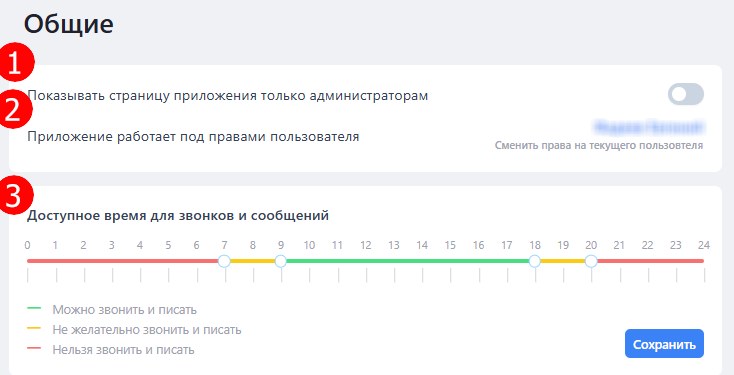Click the yellow segment at hour 19

563,261
